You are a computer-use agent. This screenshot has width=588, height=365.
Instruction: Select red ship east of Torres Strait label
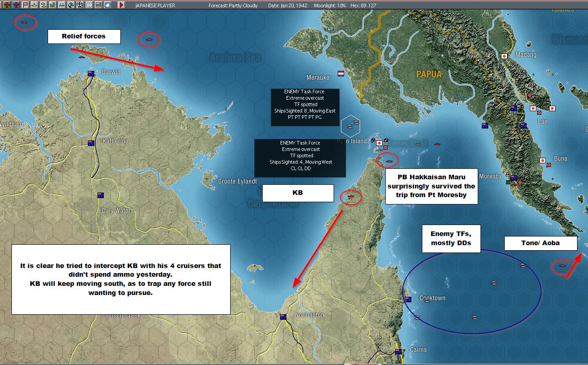438,144
